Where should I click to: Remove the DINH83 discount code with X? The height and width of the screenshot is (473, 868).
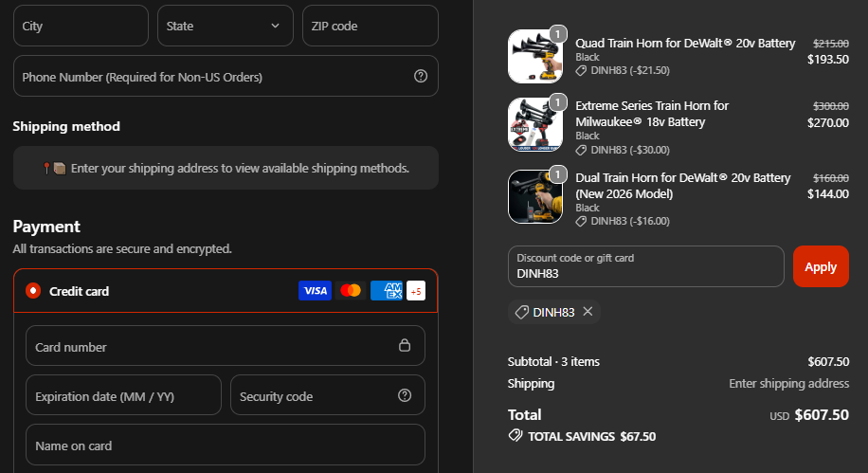[x=588, y=311]
